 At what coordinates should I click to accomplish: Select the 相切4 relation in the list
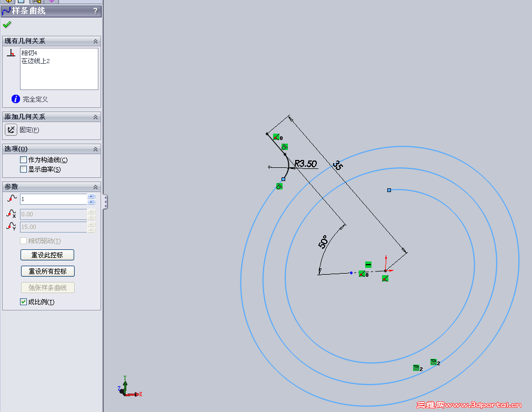[29, 53]
